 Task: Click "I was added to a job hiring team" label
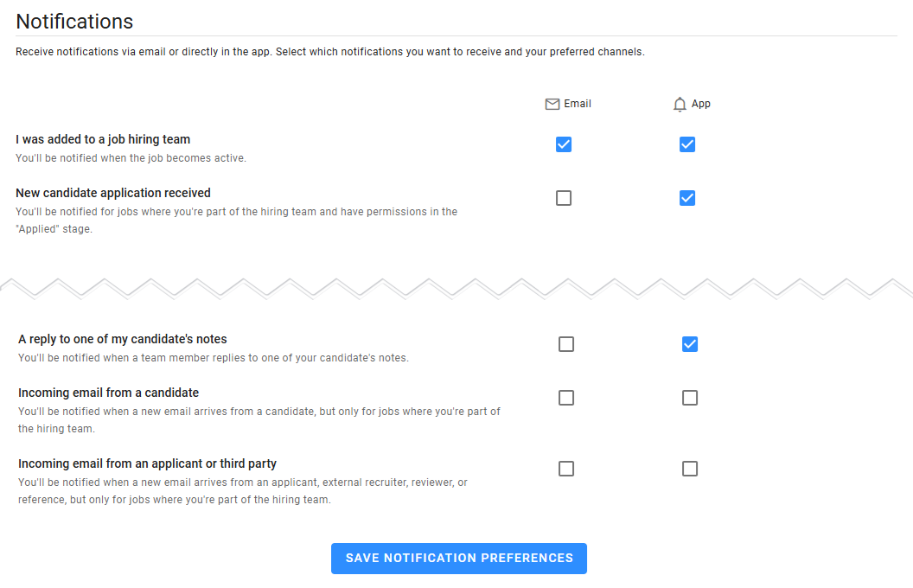[x=103, y=139]
